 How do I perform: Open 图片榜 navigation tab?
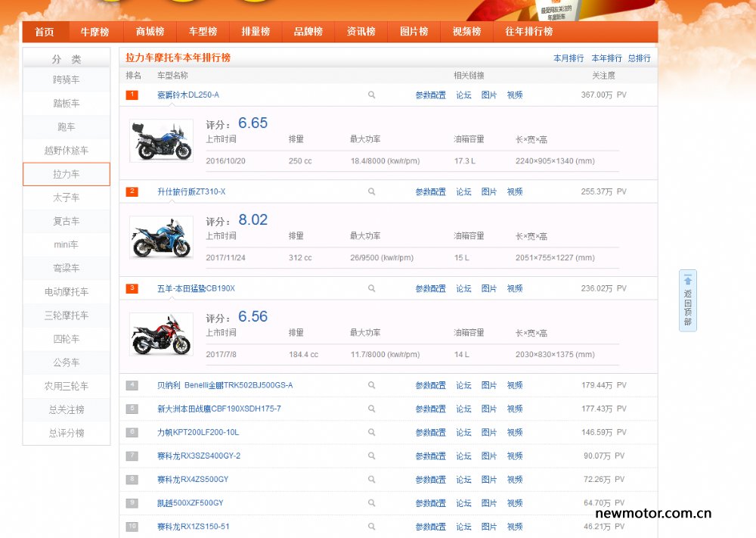(414, 32)
